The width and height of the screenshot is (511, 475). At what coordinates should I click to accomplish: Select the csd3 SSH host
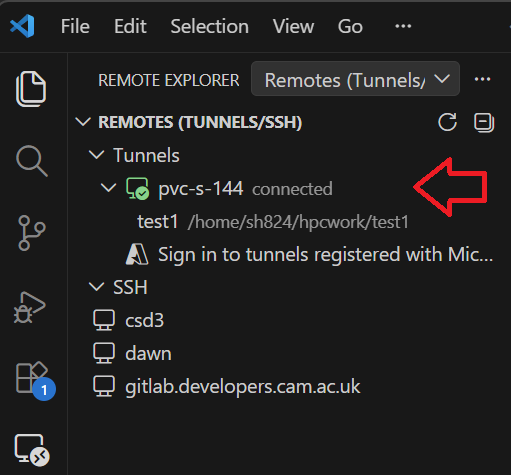pos(144,320)
